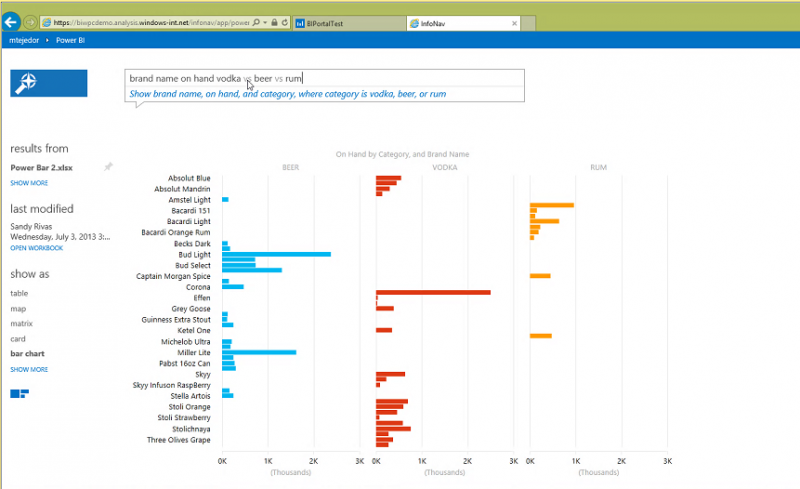Click the chart title On Hand by Category
Image resolution: width=800 pixels, height=489 pixels.
[x=402, y=154]
